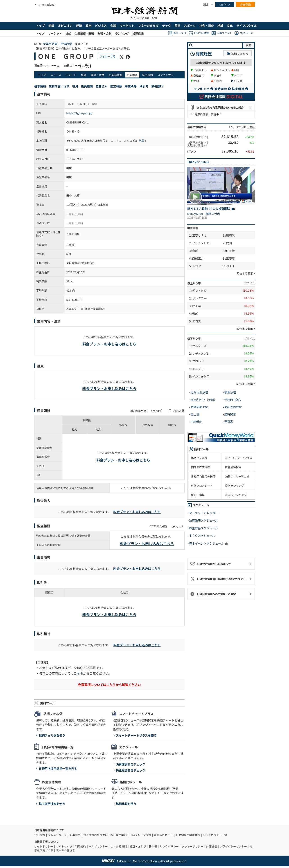Click NIKKEI logo in the footer bar

108,861
